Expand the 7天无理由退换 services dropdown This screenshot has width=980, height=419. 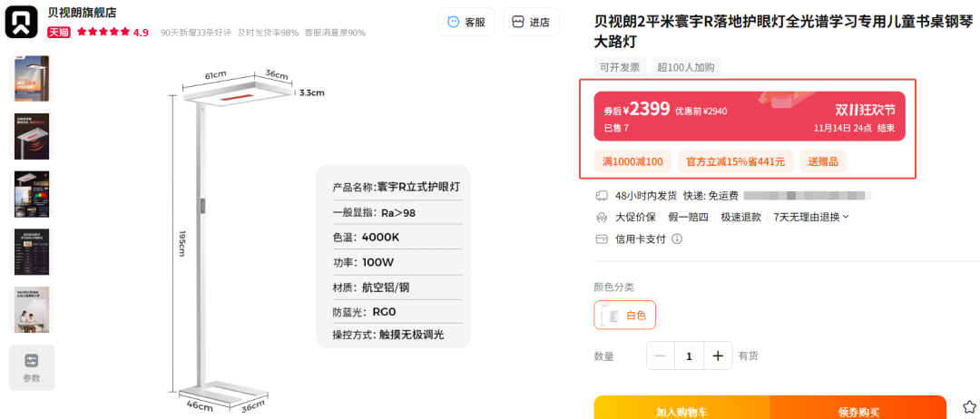coord(811,217)
